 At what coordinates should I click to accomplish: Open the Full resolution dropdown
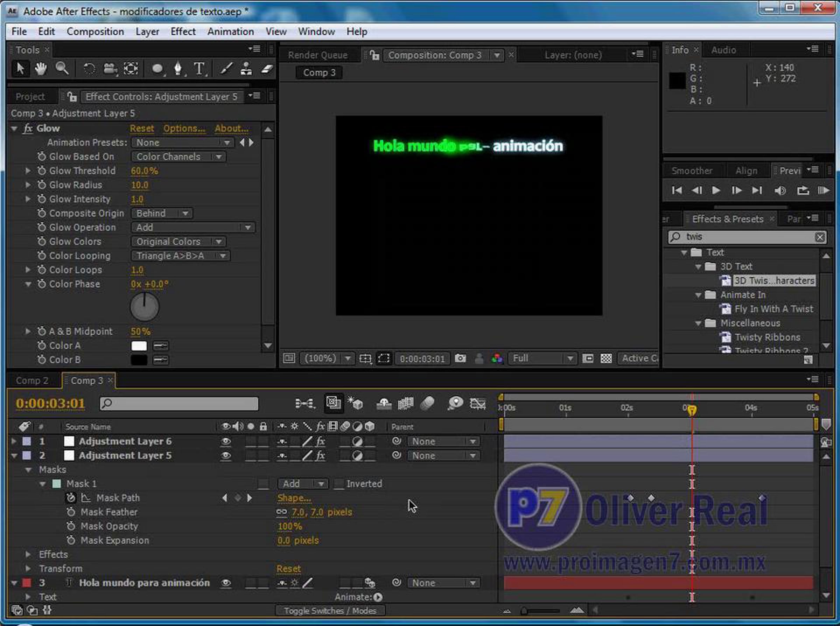[x=542, y=358]
